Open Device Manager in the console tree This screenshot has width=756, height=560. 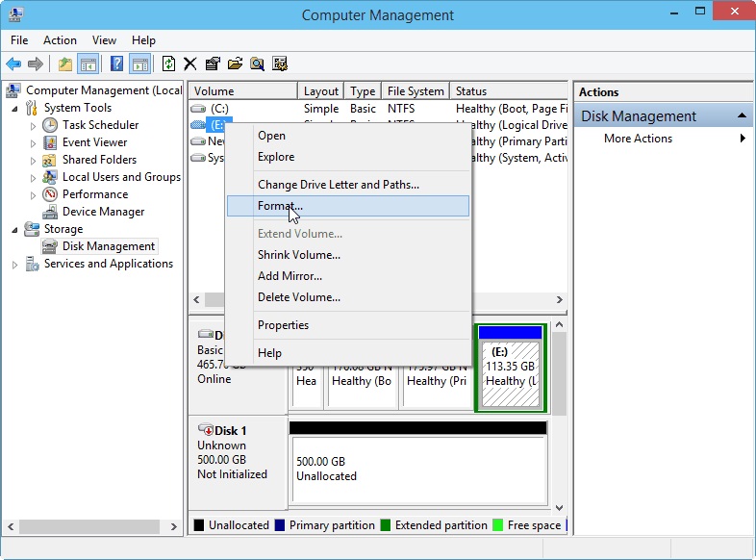pos(103,212)
